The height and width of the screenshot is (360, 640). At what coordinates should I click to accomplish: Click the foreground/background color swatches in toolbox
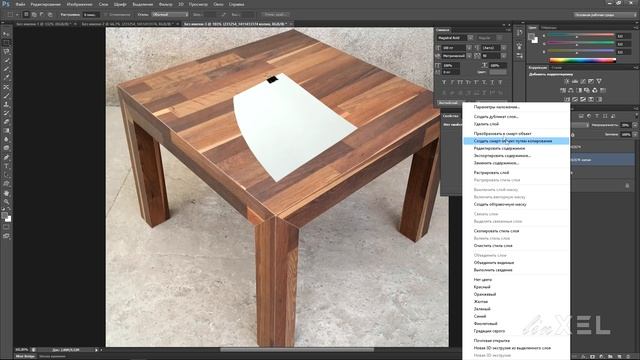click(x=6, y=217)
